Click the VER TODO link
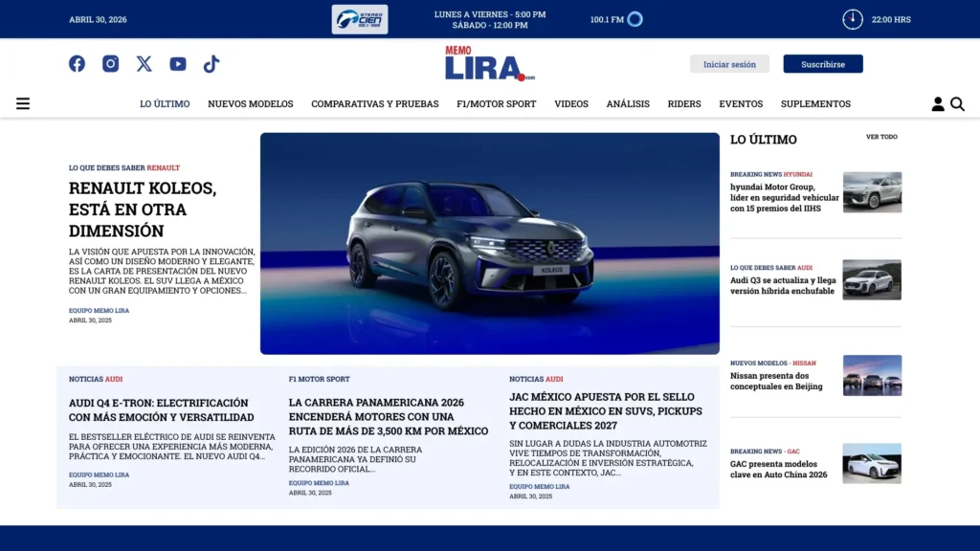The height and width of the screenshot is (551, 980). (x=881, y=137)
